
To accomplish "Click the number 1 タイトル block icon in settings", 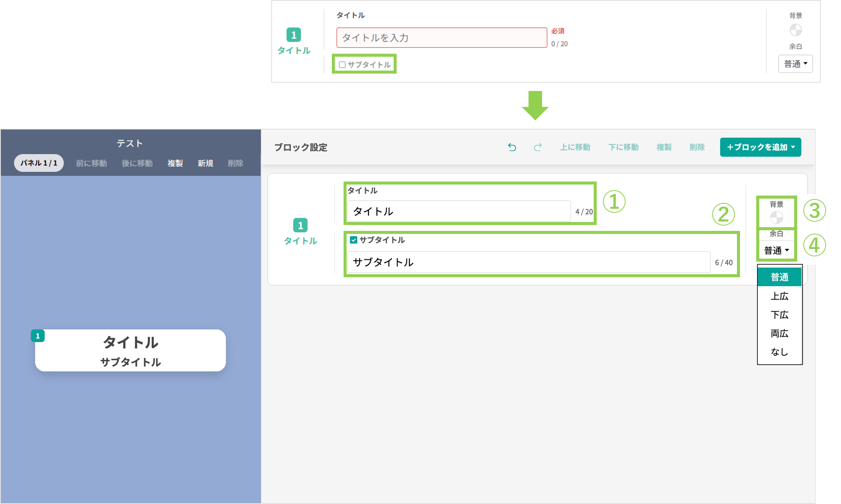I will [x=300, y=225].
